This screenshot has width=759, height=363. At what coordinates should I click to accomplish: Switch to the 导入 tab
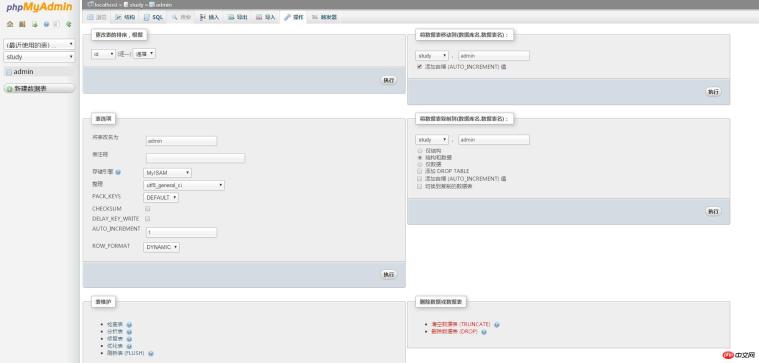click(266, 17)
